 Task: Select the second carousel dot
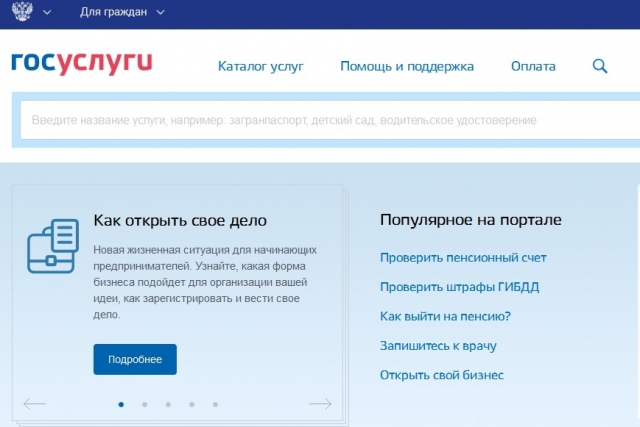click(144, 405)
